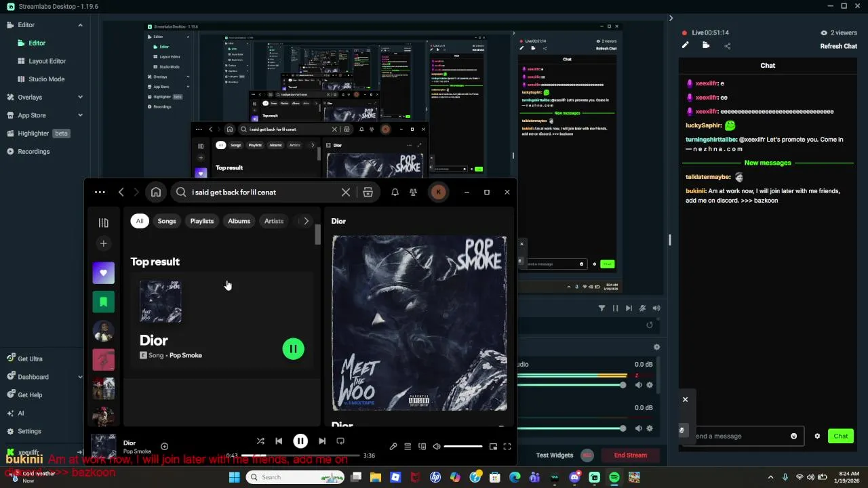Go back in Spotify navigation
This screenshot has width=868, height=488.
point(121,192)
